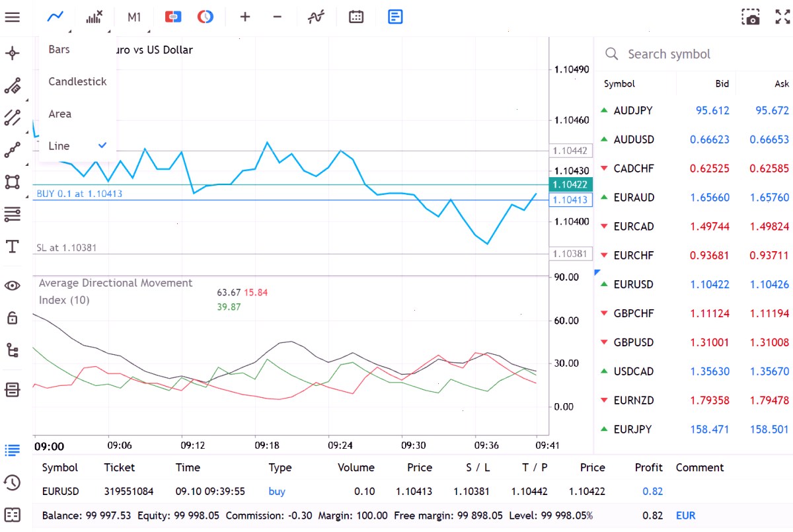Open the chart type dropdown
793x532 pixels.
(56, 17)
